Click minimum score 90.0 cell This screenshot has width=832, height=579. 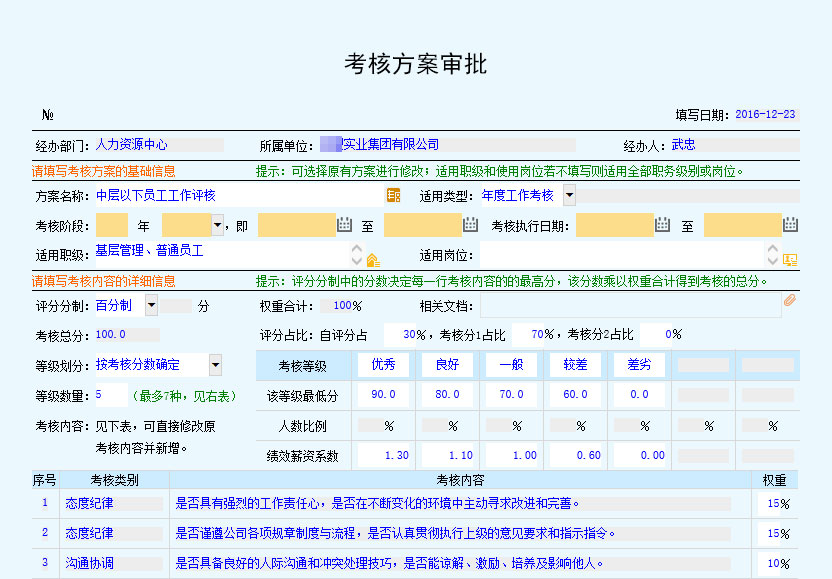pyautogui.click(x=383, y=394)
